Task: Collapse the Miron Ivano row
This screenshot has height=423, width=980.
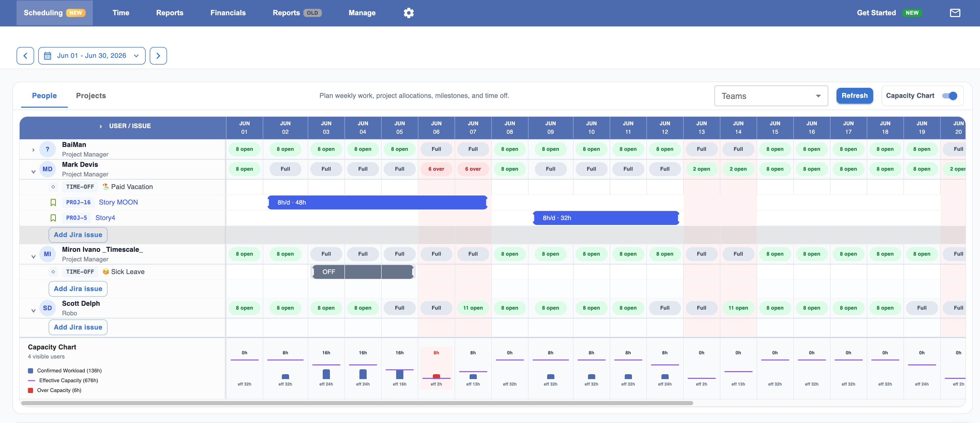Action: (33, 257)
